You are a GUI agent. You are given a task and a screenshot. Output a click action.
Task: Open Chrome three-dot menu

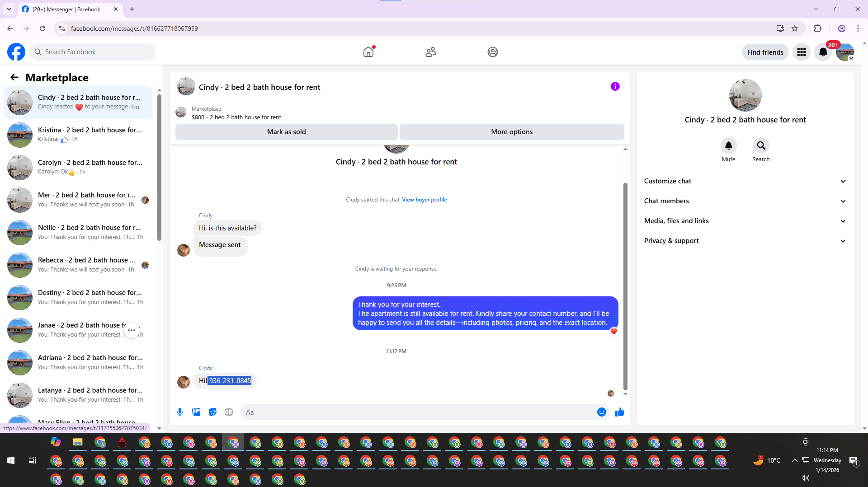858,28
